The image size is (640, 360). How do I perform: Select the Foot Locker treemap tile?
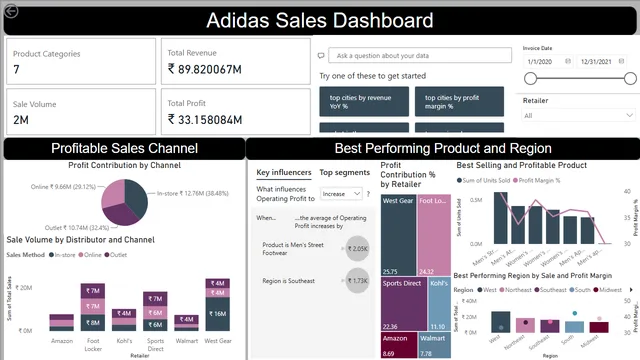point(434,235)
